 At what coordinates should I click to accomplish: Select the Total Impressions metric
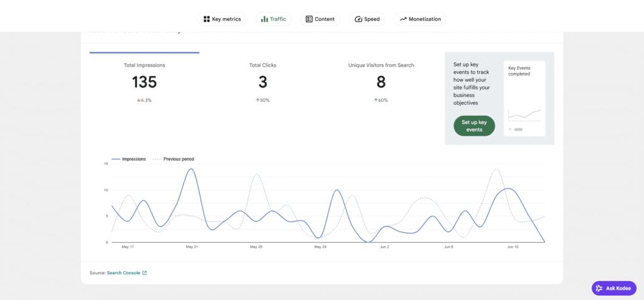[x=144, y=82]
